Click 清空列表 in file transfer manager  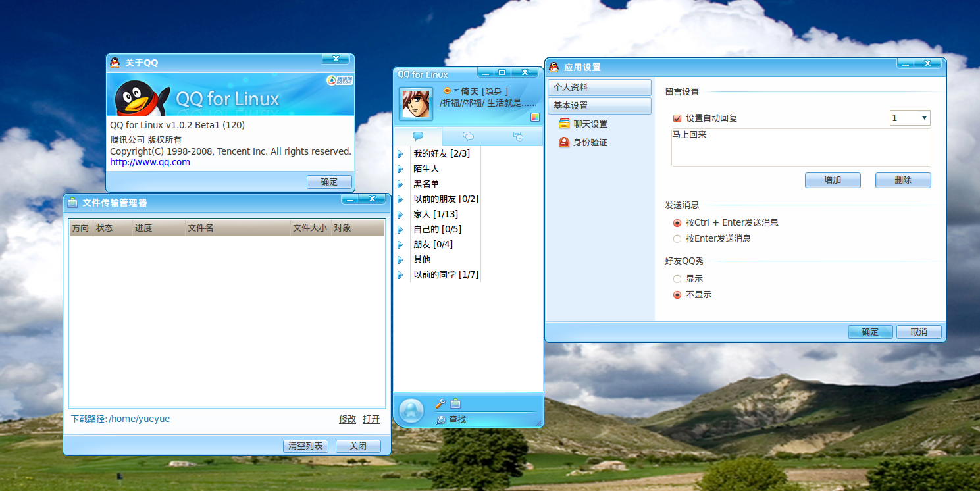click(305, 446)
